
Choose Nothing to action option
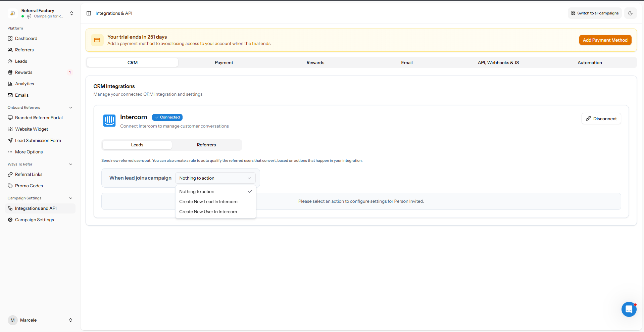tap(216, 192)
